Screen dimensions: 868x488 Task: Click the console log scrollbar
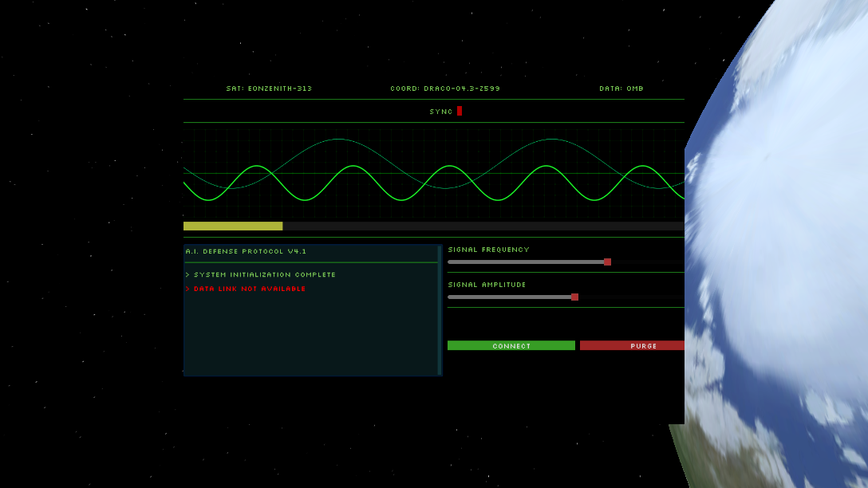pos(440,310)
